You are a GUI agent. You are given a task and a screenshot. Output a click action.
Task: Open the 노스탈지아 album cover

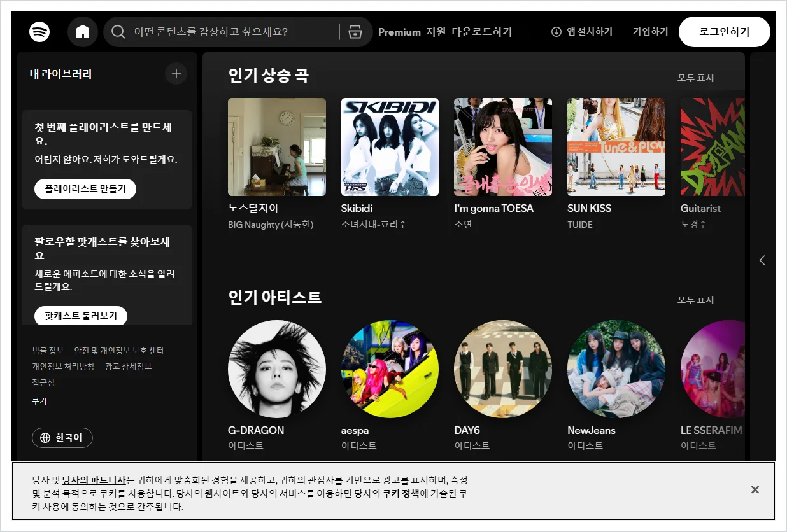(277, 147)
